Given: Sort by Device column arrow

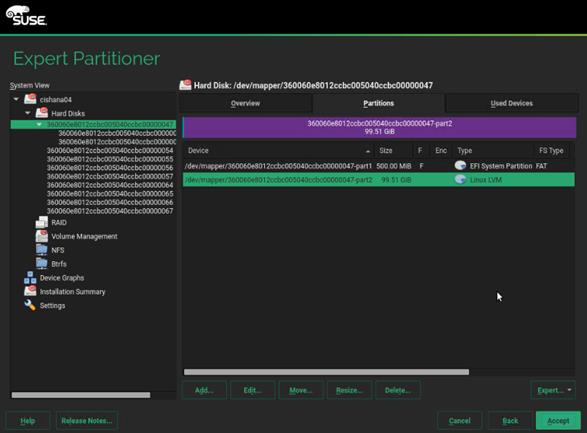Looking at the screenshot, I should (368, 151).
